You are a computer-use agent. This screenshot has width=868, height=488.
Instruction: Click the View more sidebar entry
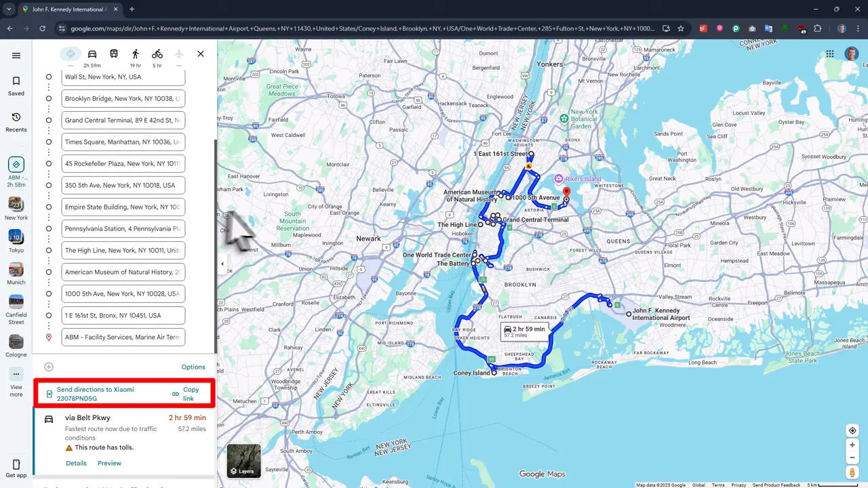[x=16, y=380]
